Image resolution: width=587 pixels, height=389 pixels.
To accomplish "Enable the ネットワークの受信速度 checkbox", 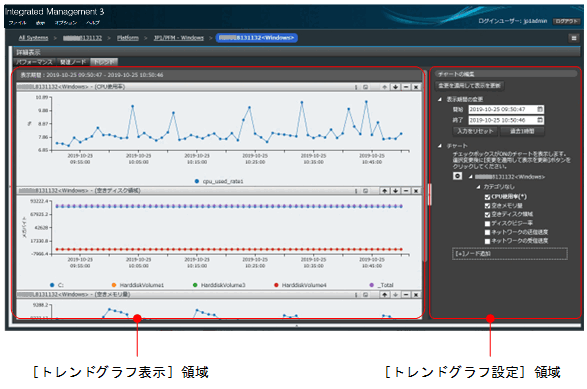I will pos(487,241).
